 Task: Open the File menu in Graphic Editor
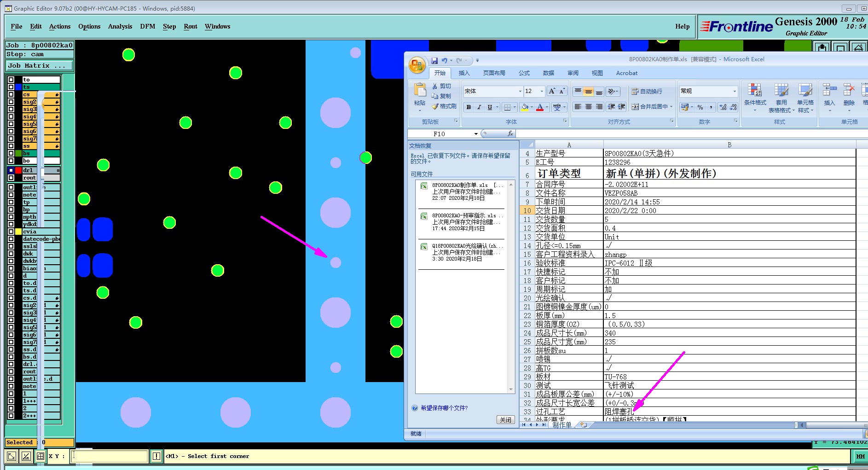(x=17, y=26)
